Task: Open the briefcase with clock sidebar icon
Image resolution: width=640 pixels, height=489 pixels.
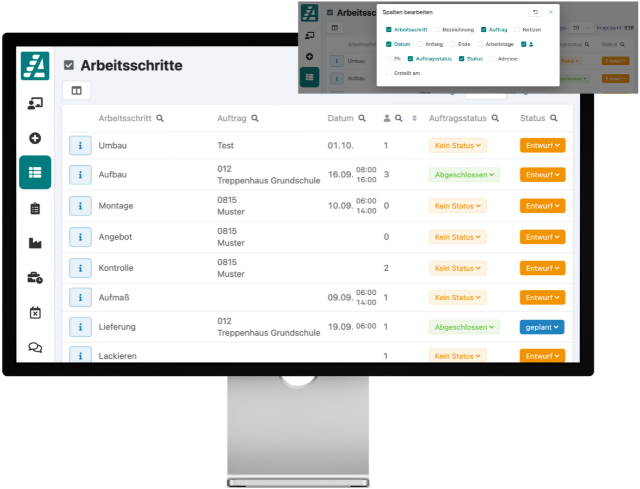Action: 35,278
